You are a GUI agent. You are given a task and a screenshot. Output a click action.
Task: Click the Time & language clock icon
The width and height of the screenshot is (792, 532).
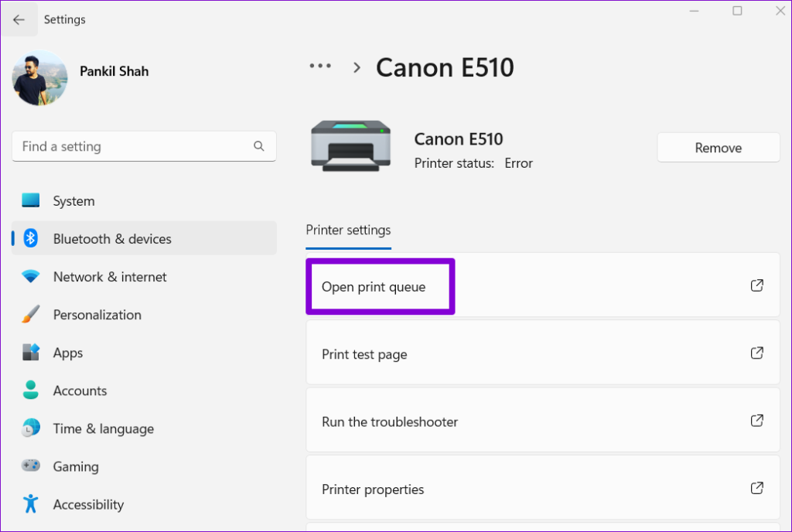click(30, 428)
